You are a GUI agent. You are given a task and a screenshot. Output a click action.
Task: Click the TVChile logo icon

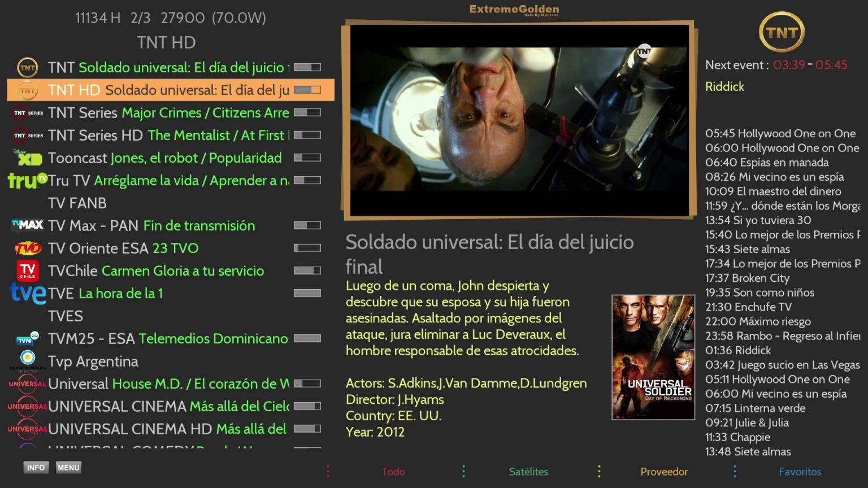coord(28,271)
